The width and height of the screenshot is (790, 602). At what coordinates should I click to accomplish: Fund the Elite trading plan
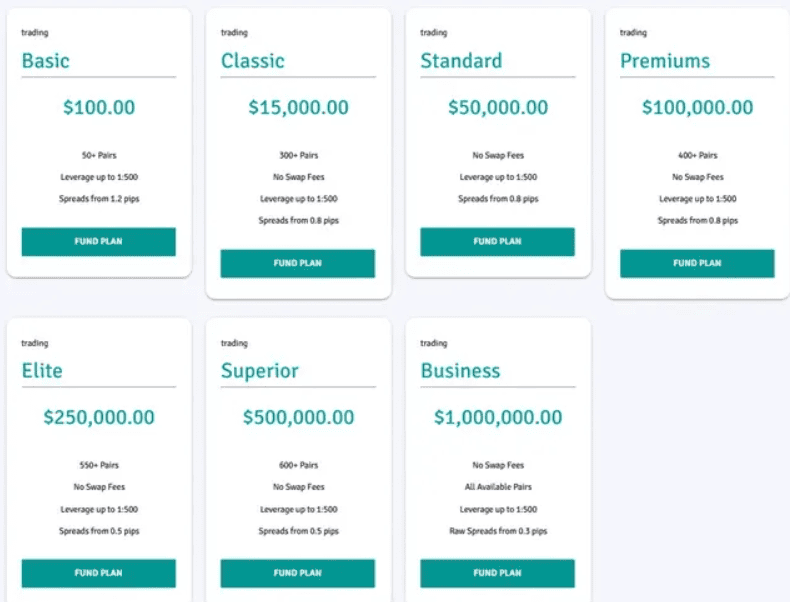coord(98,573)
